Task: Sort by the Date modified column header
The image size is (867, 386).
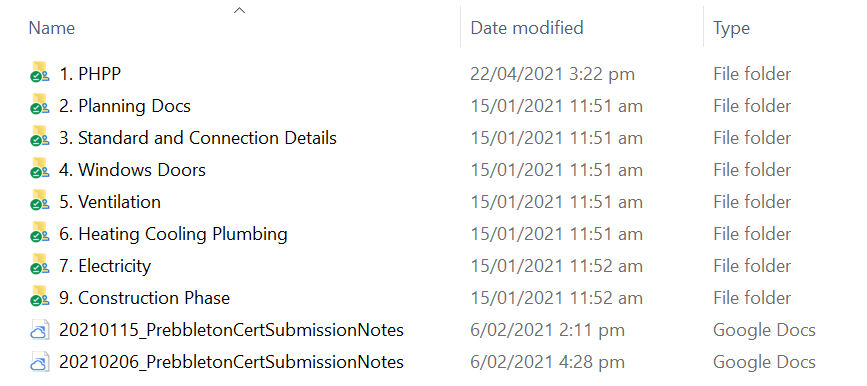Action: (526, 28)
